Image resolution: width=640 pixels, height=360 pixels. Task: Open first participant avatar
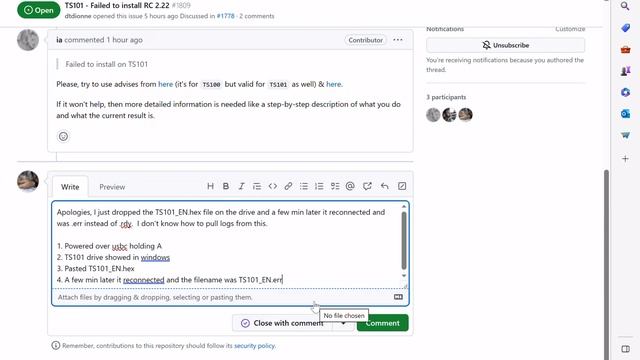click(433, 115)
